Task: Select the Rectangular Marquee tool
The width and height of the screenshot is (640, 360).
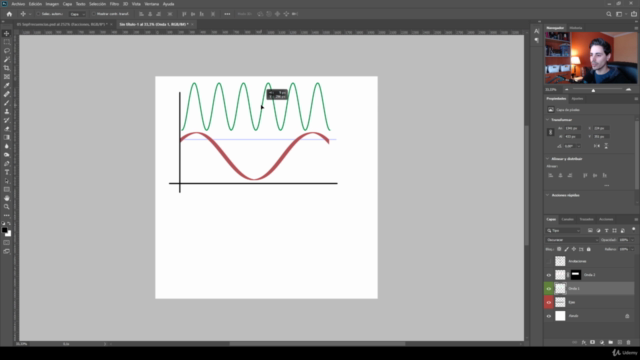Action: coord(7,42)
